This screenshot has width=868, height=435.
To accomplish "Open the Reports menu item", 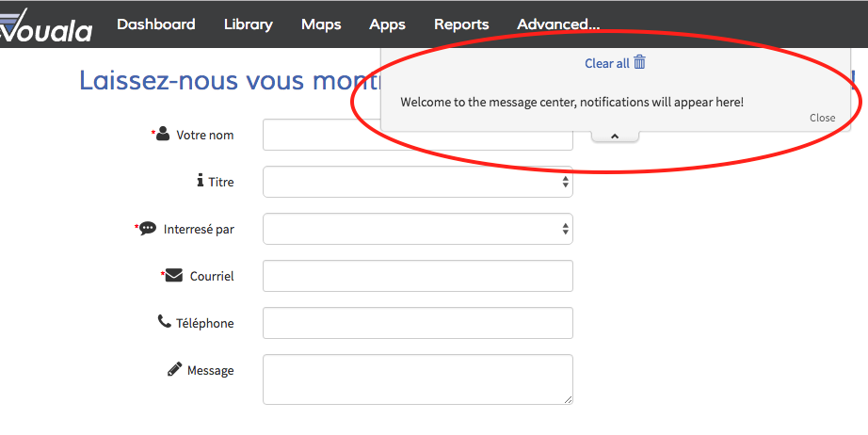I will [461, 24].
